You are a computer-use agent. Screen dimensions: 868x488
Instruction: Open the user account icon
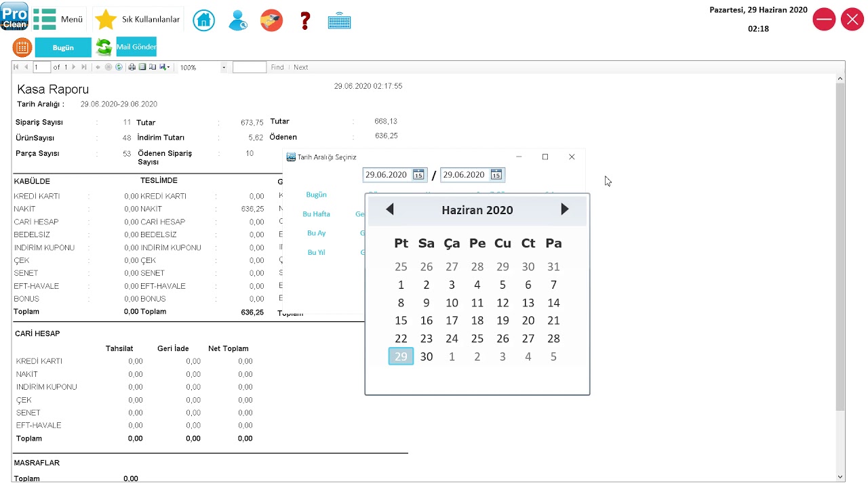click(238, 20)
